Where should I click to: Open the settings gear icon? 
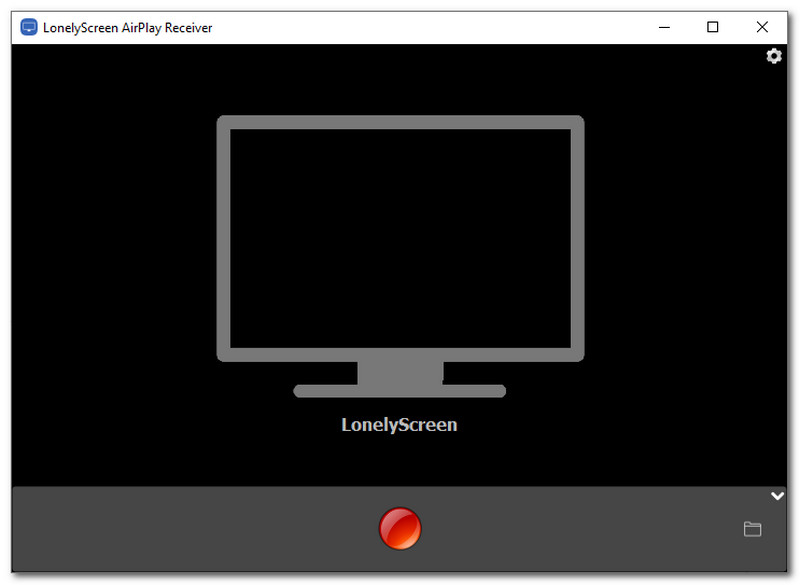click(773, 56)
